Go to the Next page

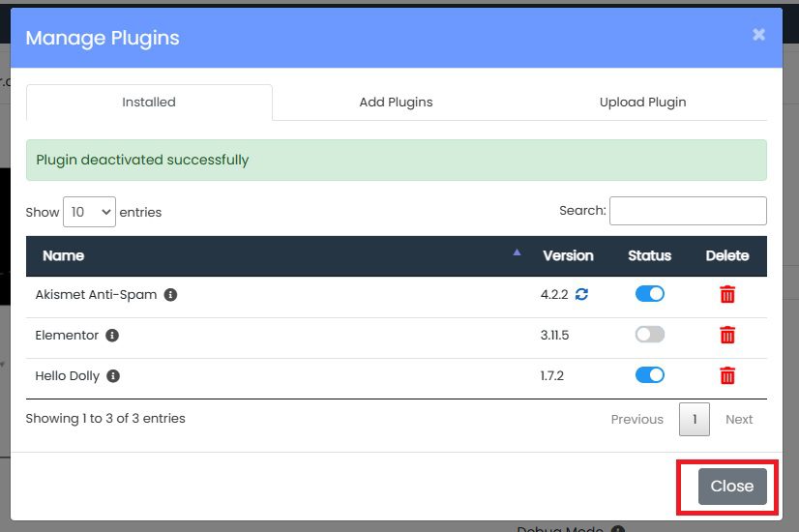(x=739, y=420)
